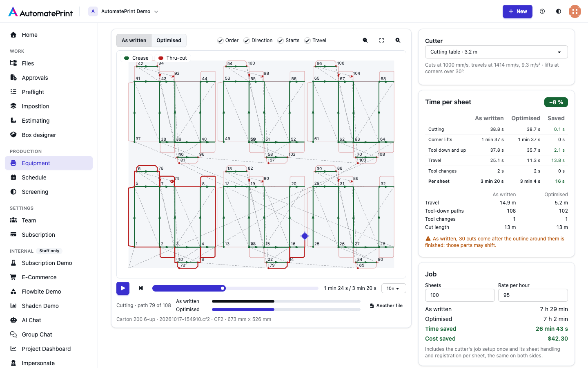Disable the Starts checkbox

(x=281, y=40)
